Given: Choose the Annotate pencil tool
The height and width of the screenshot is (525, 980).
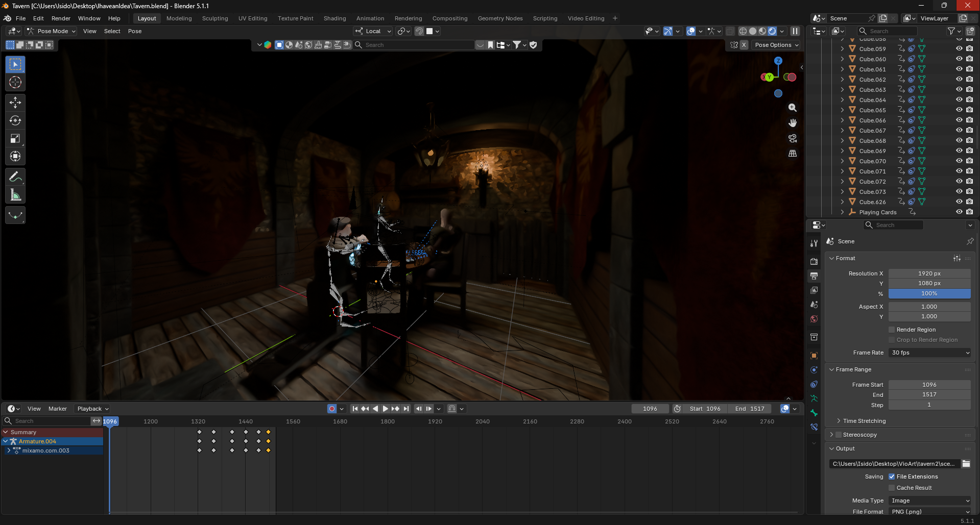Looking at the screenshot, I should pyautogui.click(x=15, y=177).
